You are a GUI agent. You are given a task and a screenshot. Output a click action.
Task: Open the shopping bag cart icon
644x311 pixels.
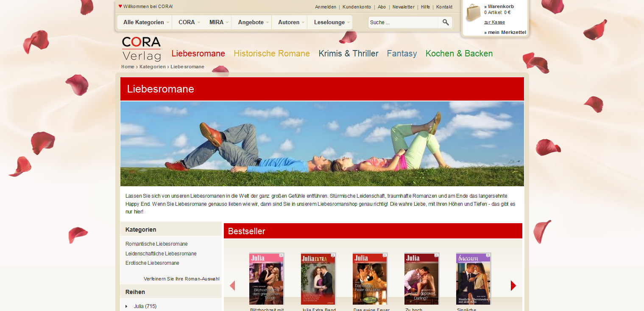point(473,13)
